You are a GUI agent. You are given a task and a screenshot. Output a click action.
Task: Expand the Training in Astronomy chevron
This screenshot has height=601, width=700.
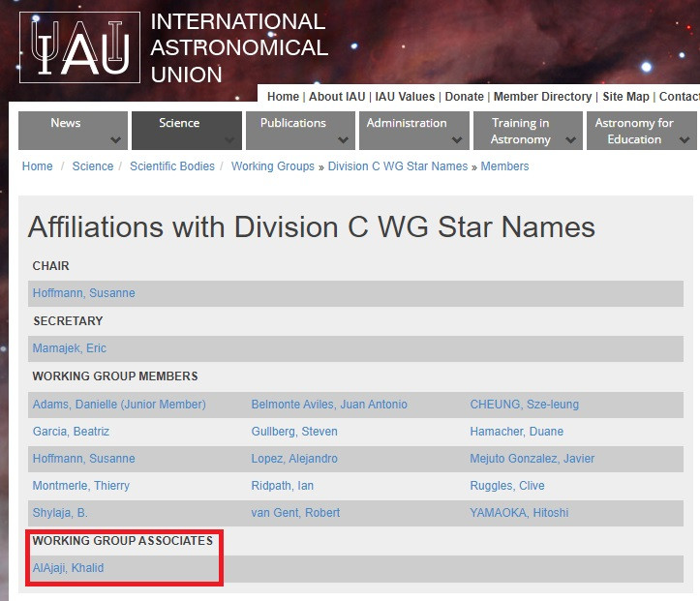point(570,140)
